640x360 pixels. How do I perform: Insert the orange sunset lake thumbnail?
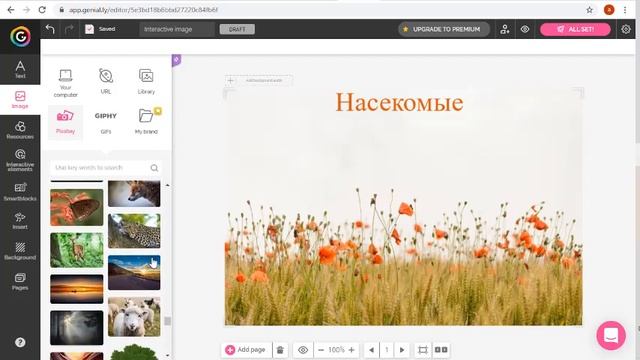77,289
